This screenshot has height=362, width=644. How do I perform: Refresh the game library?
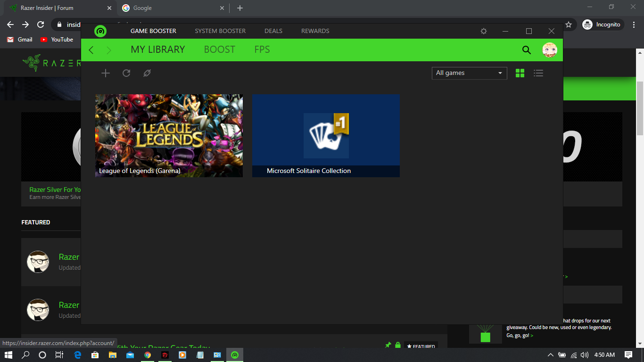coord(126,73)
